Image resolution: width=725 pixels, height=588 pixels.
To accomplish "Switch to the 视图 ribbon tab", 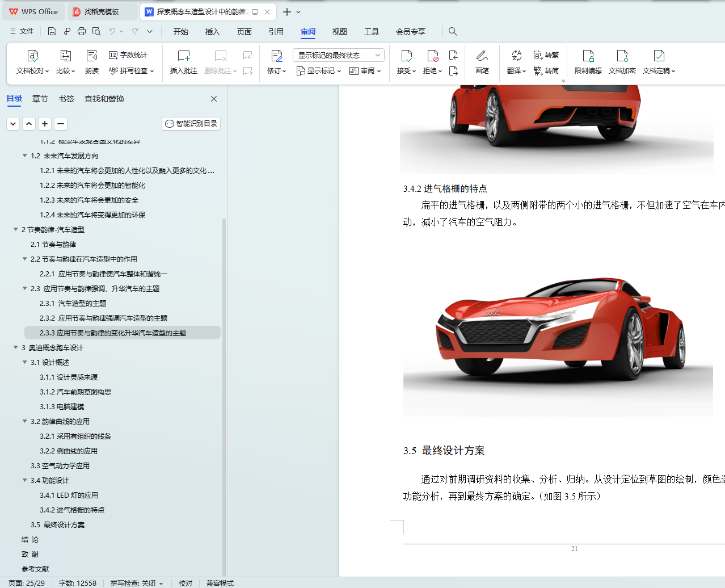I will click(339, 32).
